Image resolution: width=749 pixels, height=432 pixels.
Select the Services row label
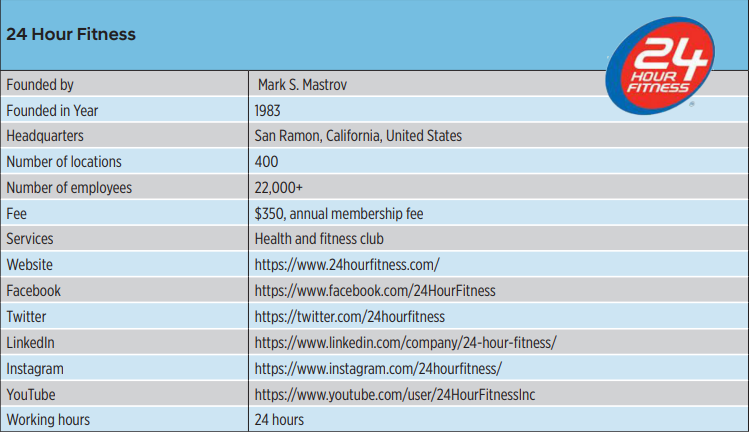pyautogui.click(x=30, y=238)
